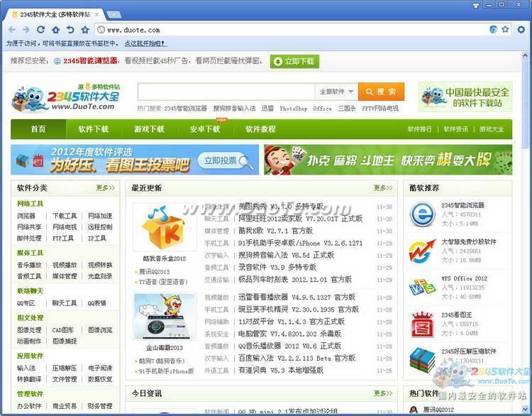Reload the page with the refresh icon
Image resolution: width=532 pixels, height=416 pixels.
click(40, 30)
